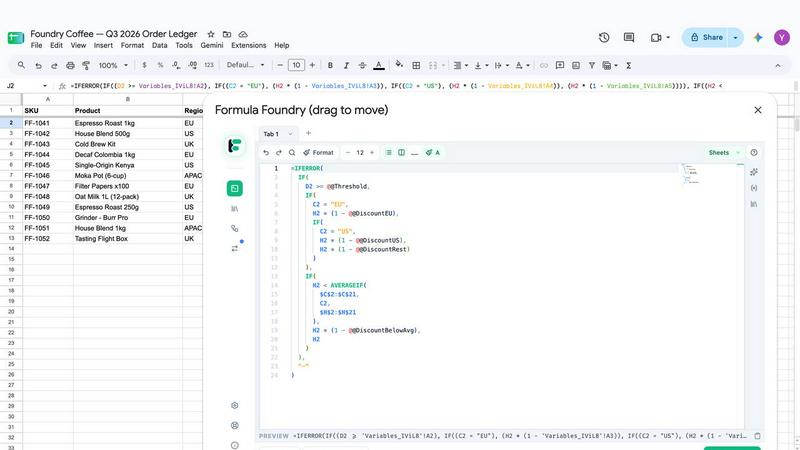Image resolution: width=800 pixels, height=450 pixels.
Task: Select the green editor view sidebar icon
Action: tap(235, 189)
